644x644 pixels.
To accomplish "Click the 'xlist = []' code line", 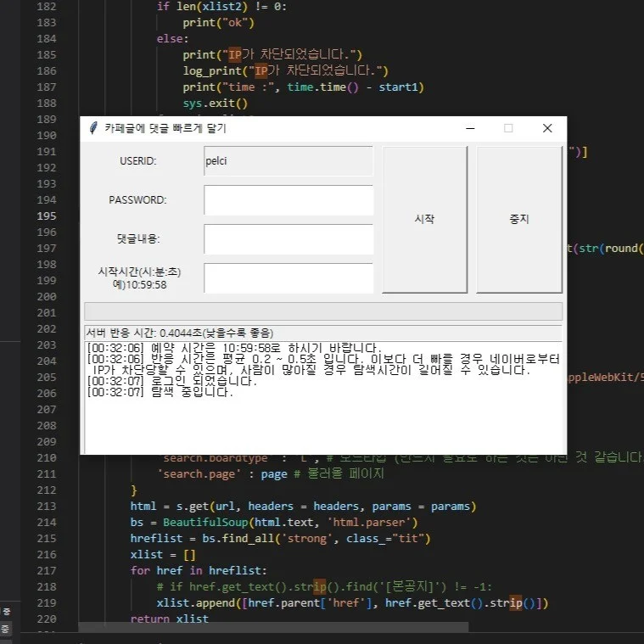I will point(163,555).
